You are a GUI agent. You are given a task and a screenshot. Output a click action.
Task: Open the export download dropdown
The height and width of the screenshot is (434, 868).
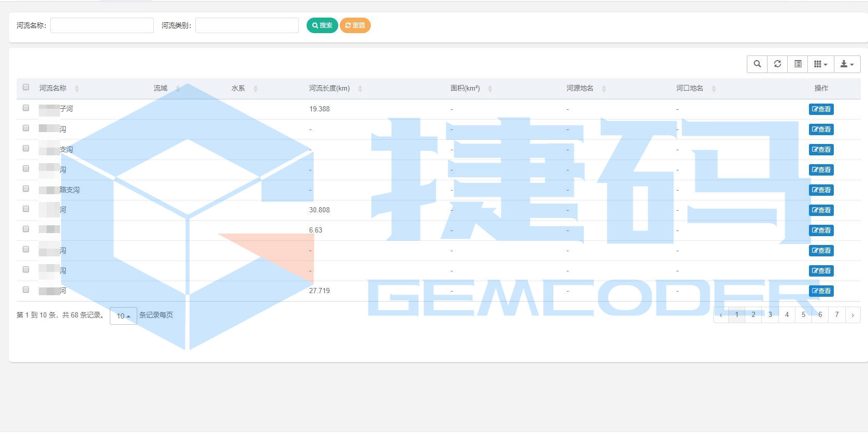click(847, 64)
